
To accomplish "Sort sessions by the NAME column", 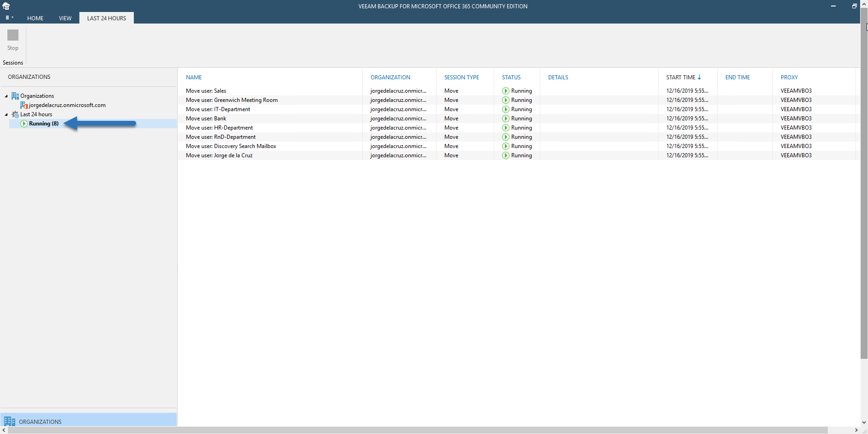I will (194, 77).
